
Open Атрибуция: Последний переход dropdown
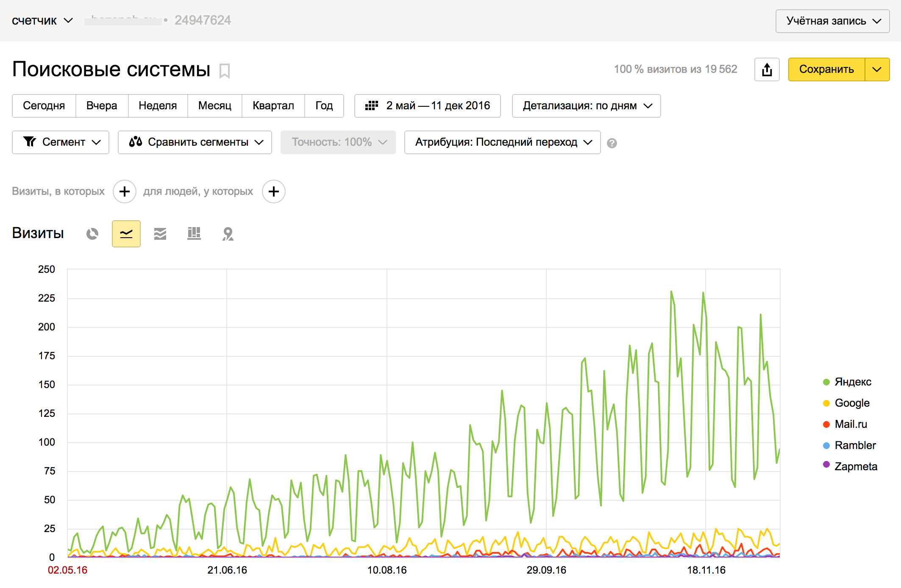click(x=502, y=142)
